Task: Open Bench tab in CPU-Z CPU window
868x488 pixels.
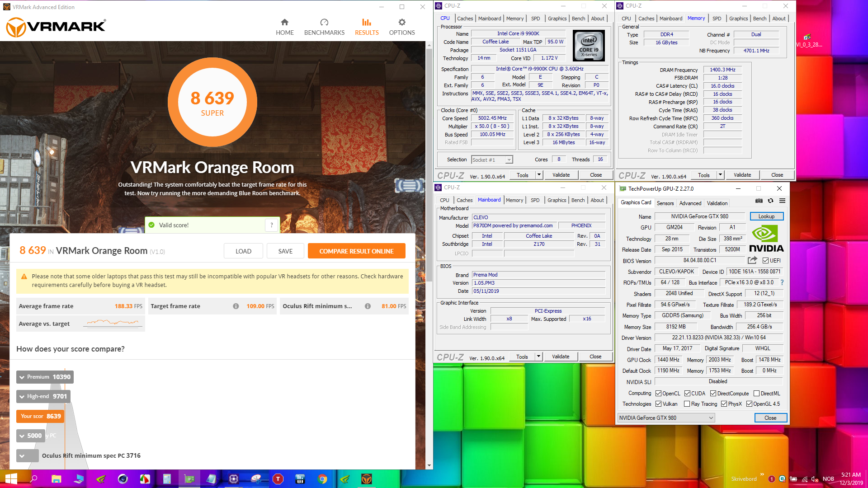Action: tap(578, 19)
